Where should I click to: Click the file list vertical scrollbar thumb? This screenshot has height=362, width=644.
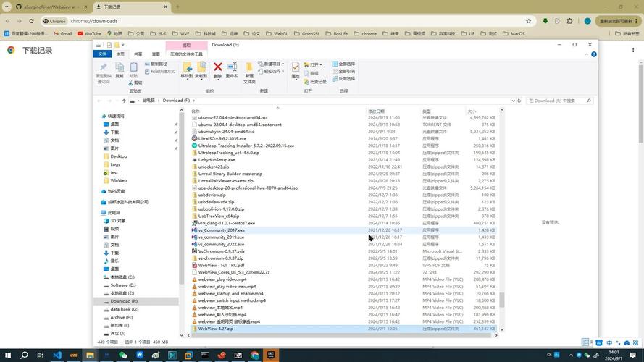tap(501, 300)
